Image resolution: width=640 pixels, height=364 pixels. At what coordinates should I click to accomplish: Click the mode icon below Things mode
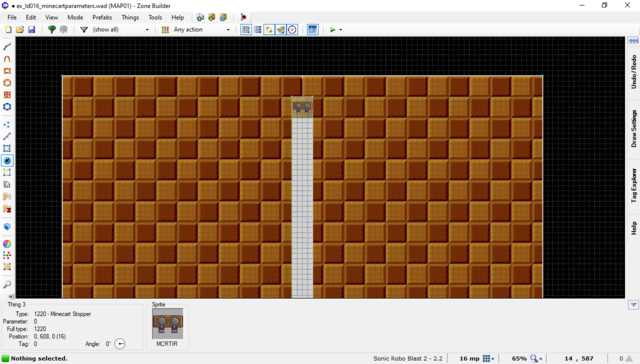7,173
